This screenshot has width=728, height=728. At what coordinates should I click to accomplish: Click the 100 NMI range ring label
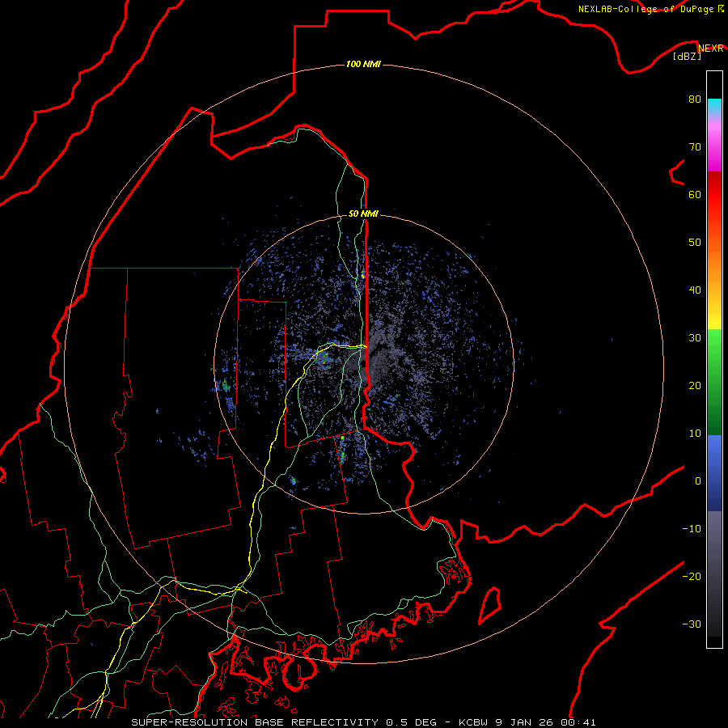(x=363, y=64)
